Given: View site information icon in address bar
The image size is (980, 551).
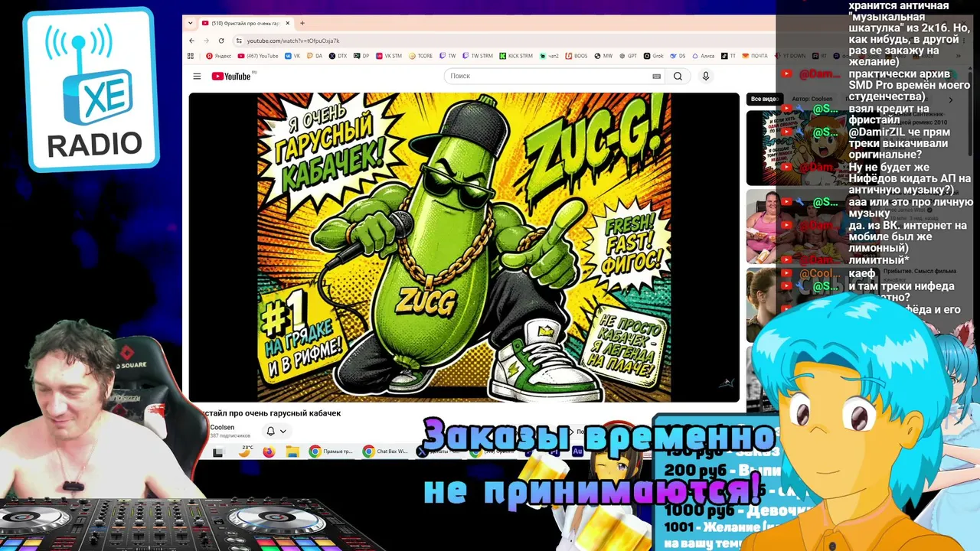Looking at the screenshot, I should click(239, 41).
